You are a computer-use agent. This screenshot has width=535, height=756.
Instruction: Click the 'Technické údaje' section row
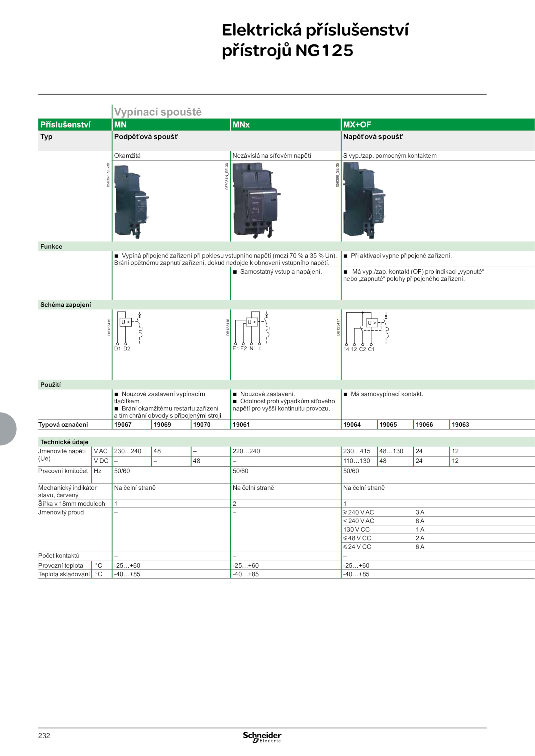(287, 442)
